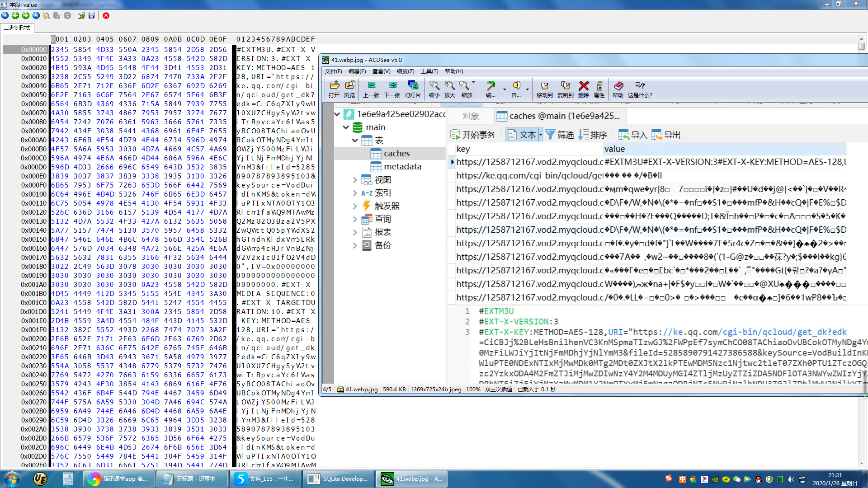The image size is (868, 488).
Task: Click hex viewer scrollbar down arrow
Action: (862, 463)
